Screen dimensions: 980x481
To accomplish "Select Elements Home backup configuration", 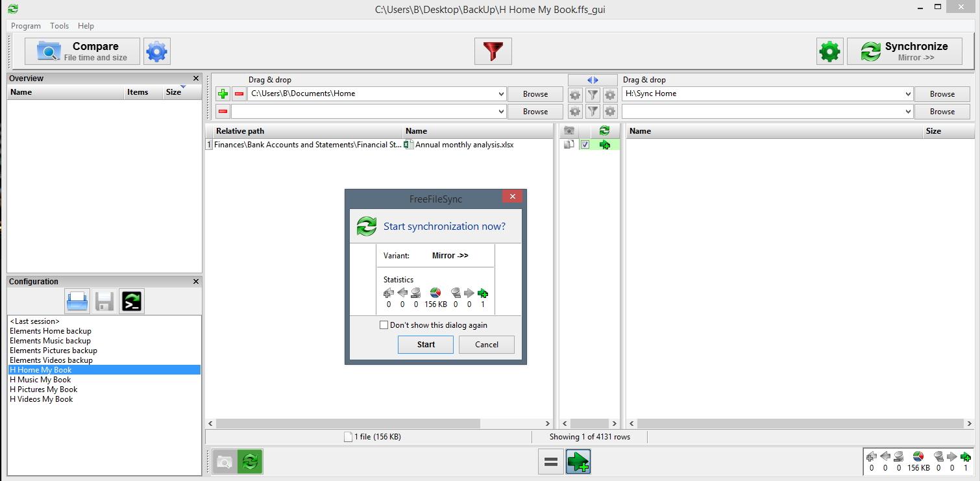I will point(104,331).
